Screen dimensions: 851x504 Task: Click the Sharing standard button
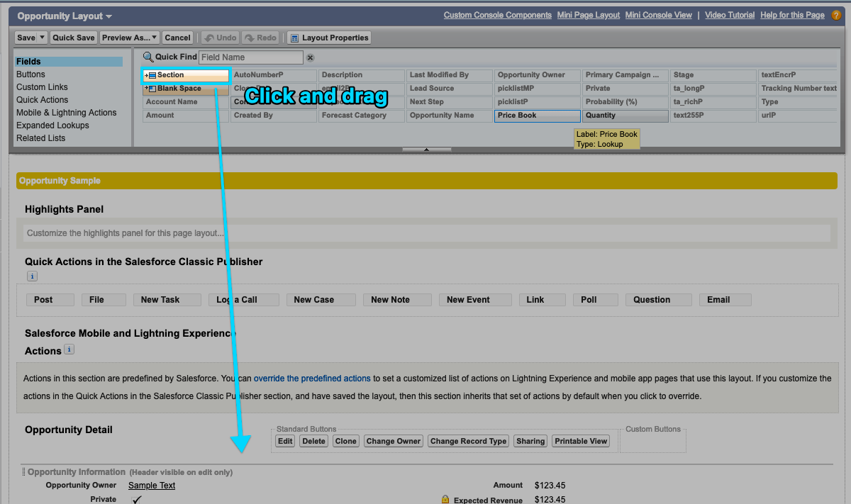(530, 441)
